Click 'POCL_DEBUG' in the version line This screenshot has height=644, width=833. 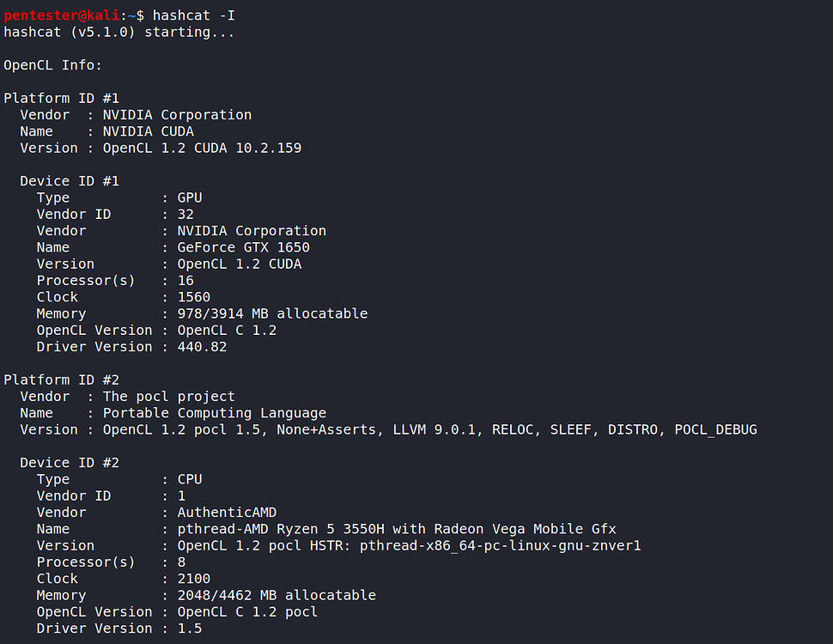715,429
